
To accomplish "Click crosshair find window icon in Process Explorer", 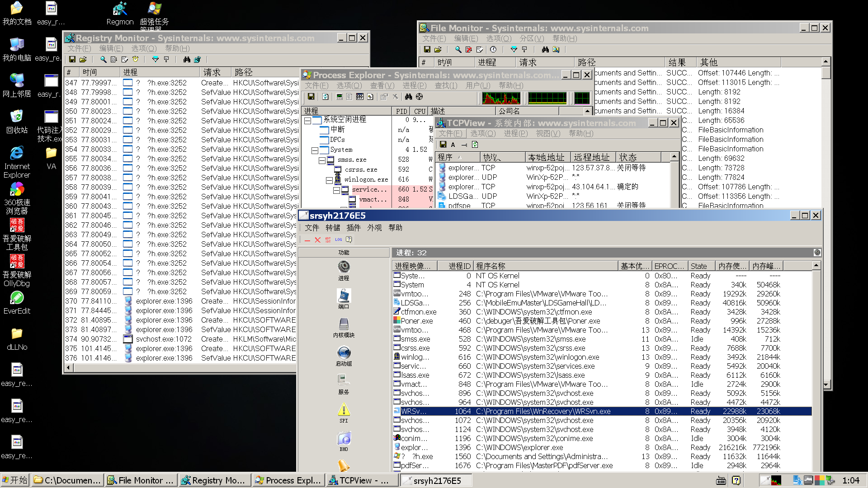I will (420, 97).
